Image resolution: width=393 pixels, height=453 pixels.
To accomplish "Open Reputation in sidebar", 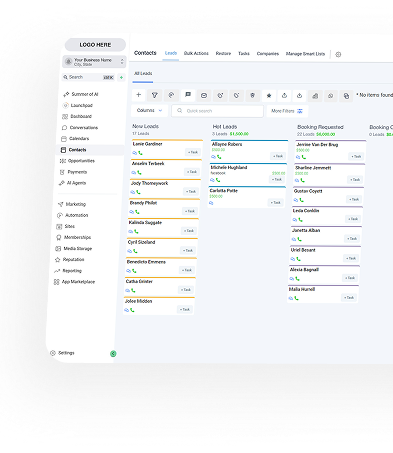I will point(69,260).
